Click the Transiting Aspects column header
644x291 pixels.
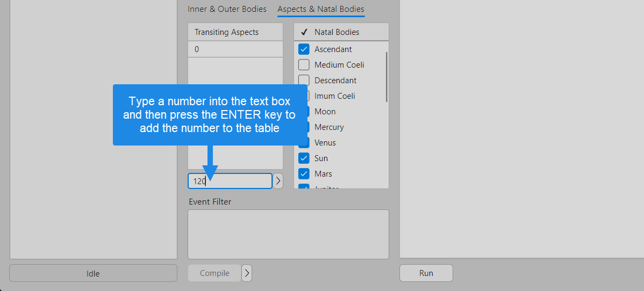235,32
